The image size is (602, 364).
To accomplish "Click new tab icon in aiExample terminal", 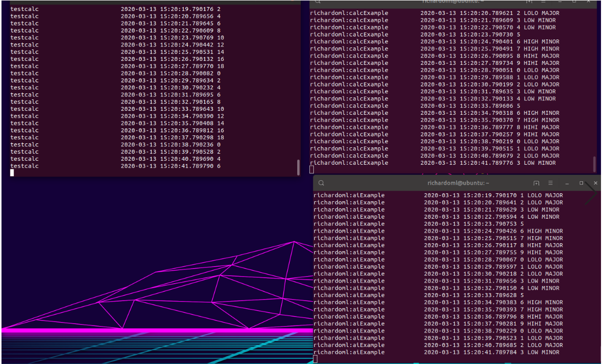I will 536,183.
